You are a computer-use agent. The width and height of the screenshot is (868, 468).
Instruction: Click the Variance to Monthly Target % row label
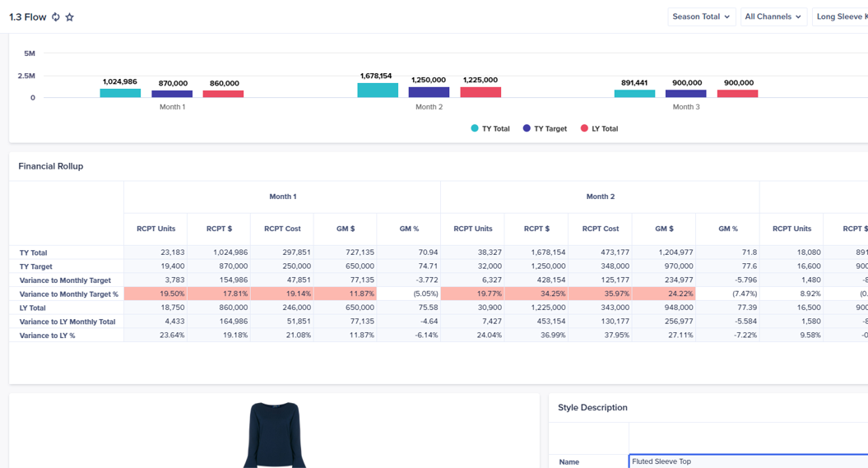69,294
